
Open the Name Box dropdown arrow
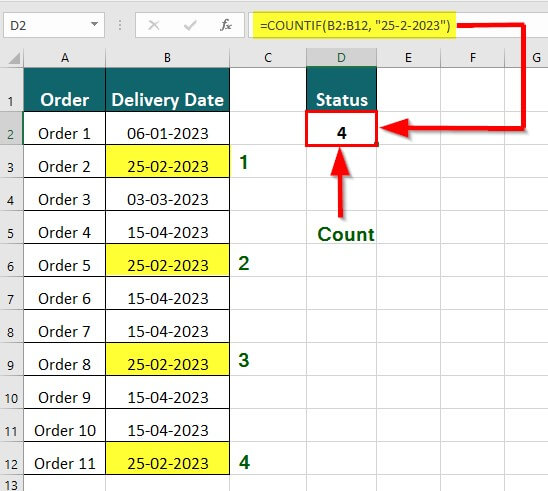[x=94, y=24]
